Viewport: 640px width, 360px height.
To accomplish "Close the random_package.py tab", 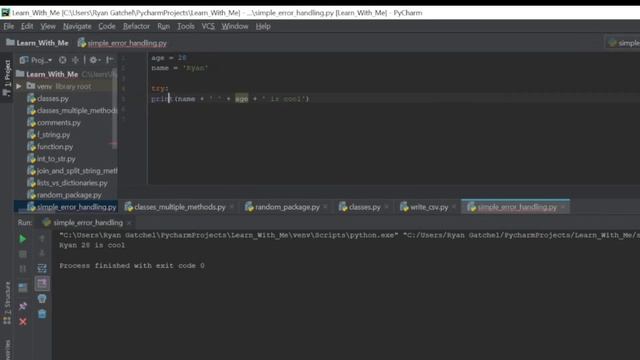I will [x=325, y=207].
